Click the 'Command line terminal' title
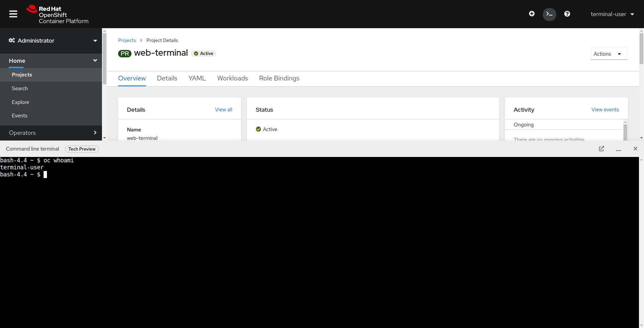 point(33,149)
